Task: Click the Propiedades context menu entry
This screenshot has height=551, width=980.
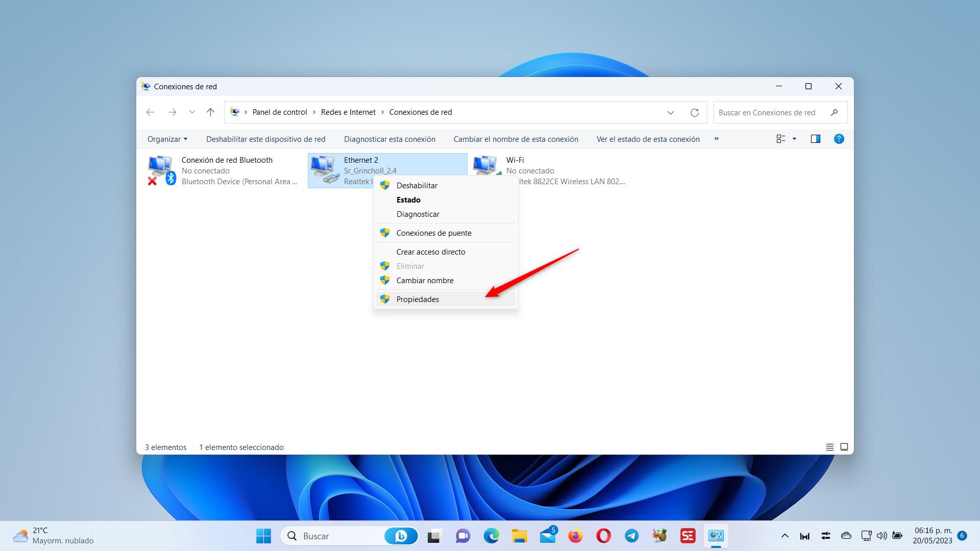Action: [418, 299]
